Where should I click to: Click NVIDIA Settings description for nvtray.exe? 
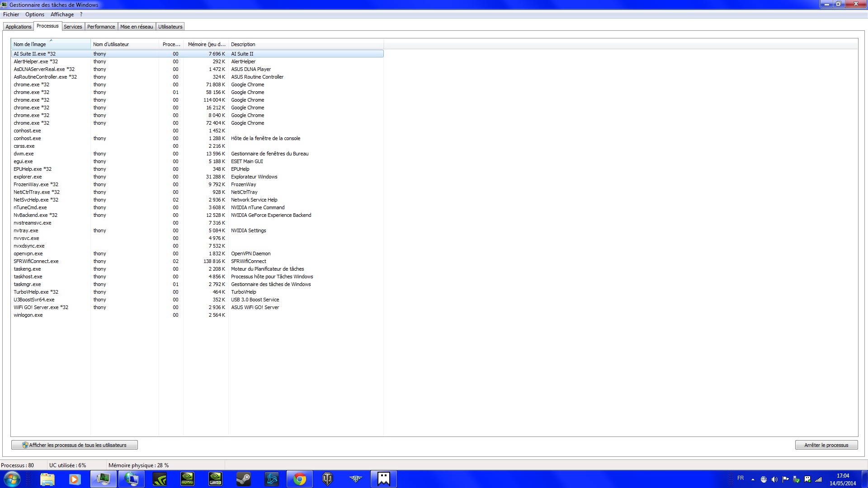click(249, 230)
